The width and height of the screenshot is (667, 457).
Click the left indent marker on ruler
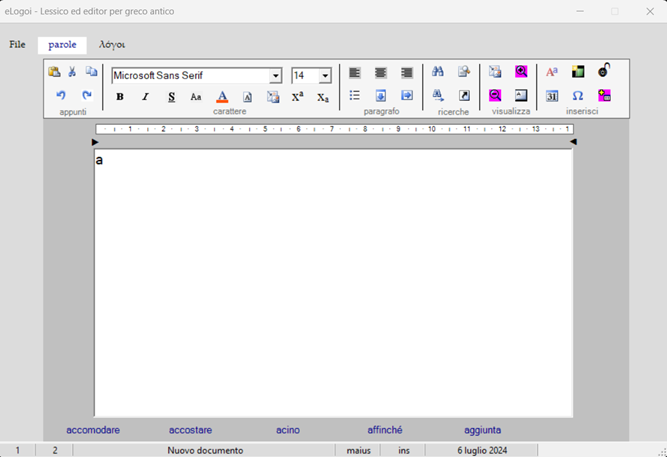[96, 142]
